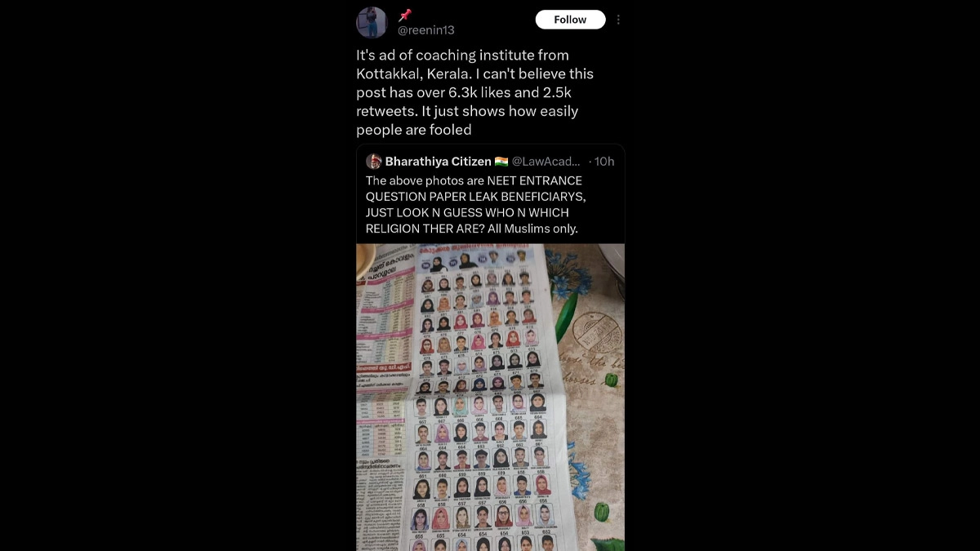980x551 pixels.
Task: Click the 'The above photos are NEET ENTRANCE' line
Action: click(474, 180)
